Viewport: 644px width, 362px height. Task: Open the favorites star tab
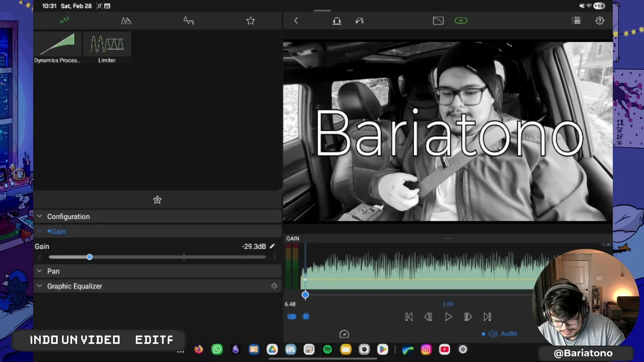coord(251,21)
